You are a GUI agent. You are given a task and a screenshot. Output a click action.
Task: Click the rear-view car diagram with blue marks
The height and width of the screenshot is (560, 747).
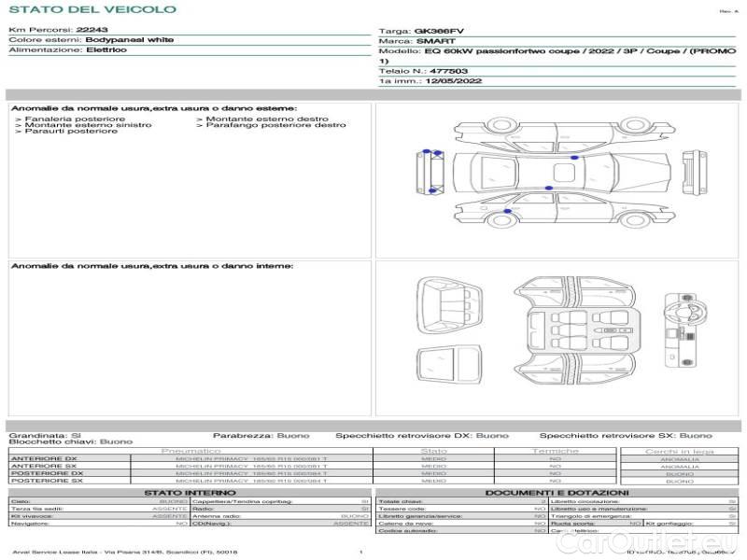click(430, 171)
